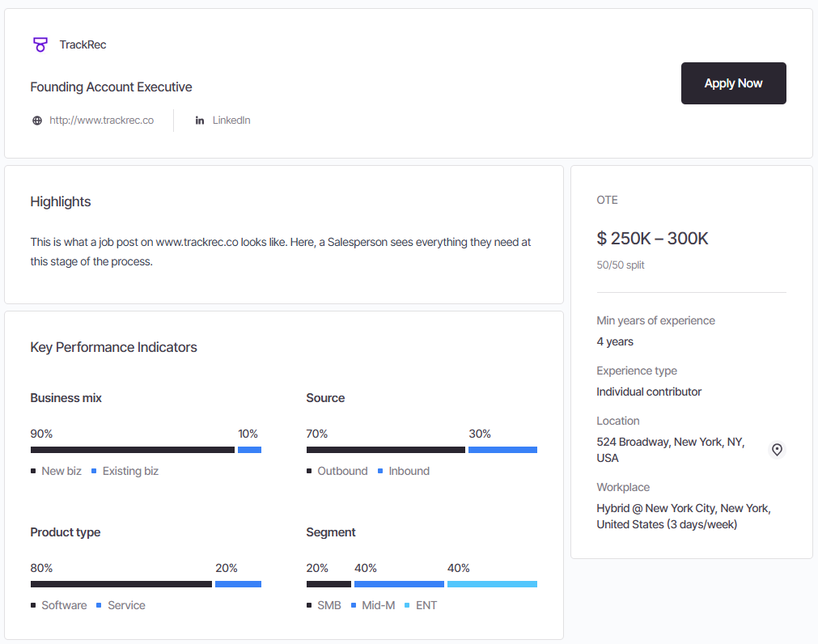Open http://www.trackrec.co link
This screenshot has width=818, height=644.
coord(102,121)
